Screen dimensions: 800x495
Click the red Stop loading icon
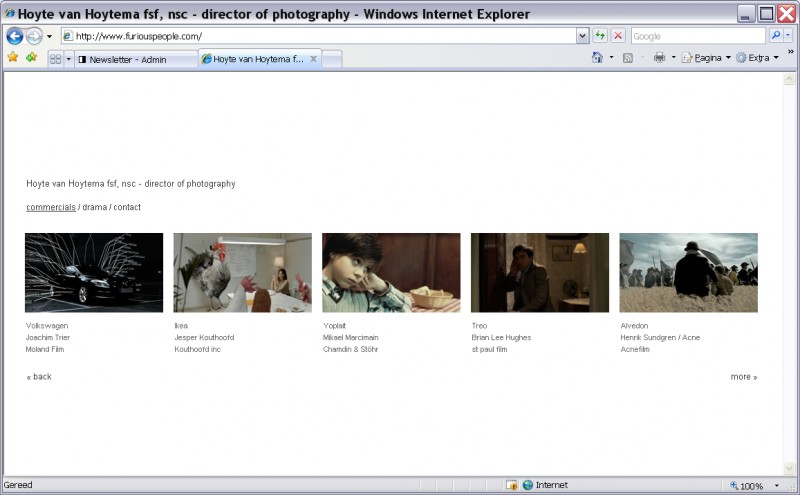pyautogui.click(x=618, y=36)
